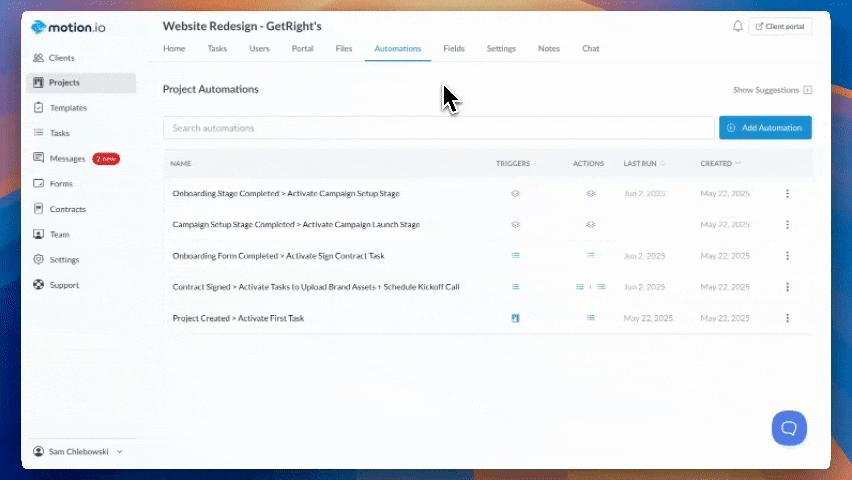Select the Projects sidebar icon
Screen dimensions: 852x480
[38, 83]
